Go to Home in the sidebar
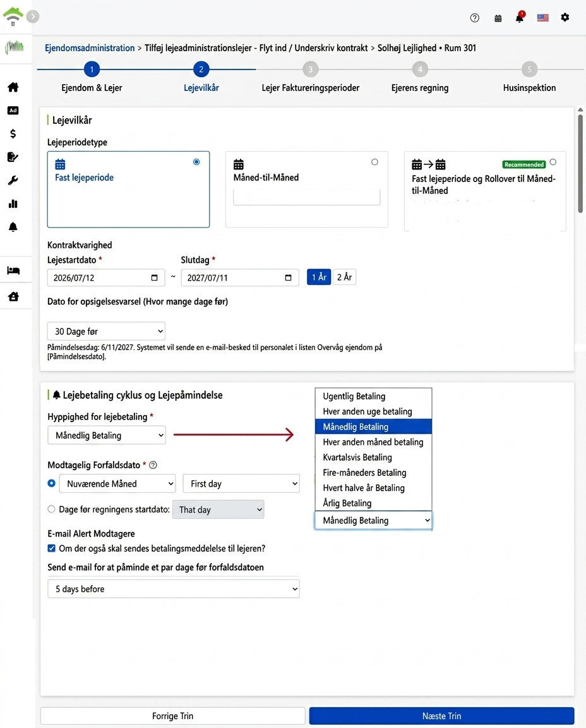The height and width of the screenshot is (728, 586). [13, 87]
